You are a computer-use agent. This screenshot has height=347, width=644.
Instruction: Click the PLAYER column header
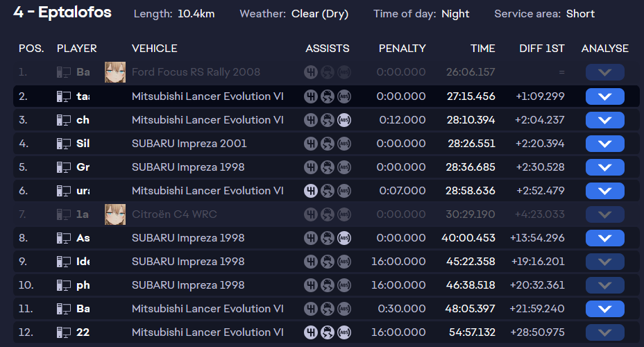click(77, 49)
